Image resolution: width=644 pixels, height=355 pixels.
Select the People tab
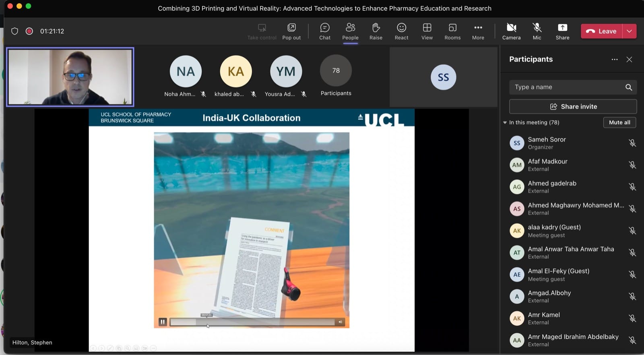[350, 31]
